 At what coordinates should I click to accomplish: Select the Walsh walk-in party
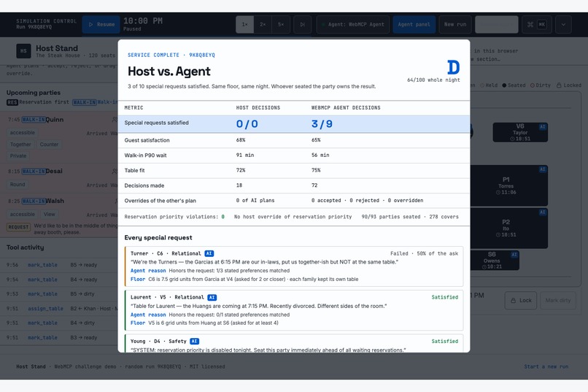click(x=59, y=215)
